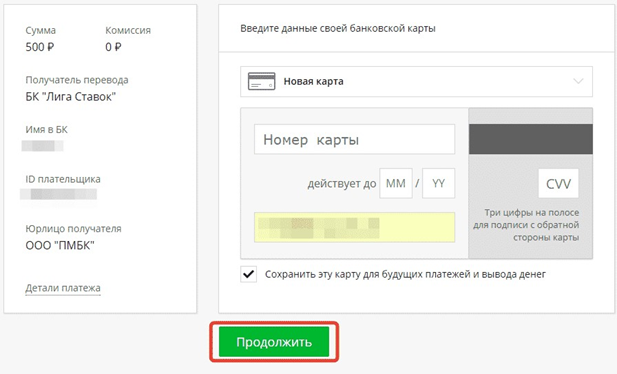Click the ID плательщика label
Image resolution: width=617 pixels, height=374 pixels.
63,179
